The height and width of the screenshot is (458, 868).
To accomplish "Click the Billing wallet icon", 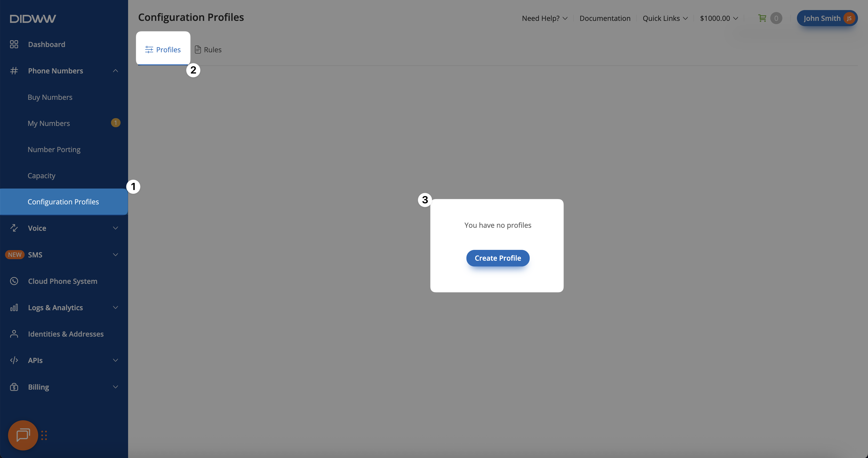I will click(x=14, y=387).
